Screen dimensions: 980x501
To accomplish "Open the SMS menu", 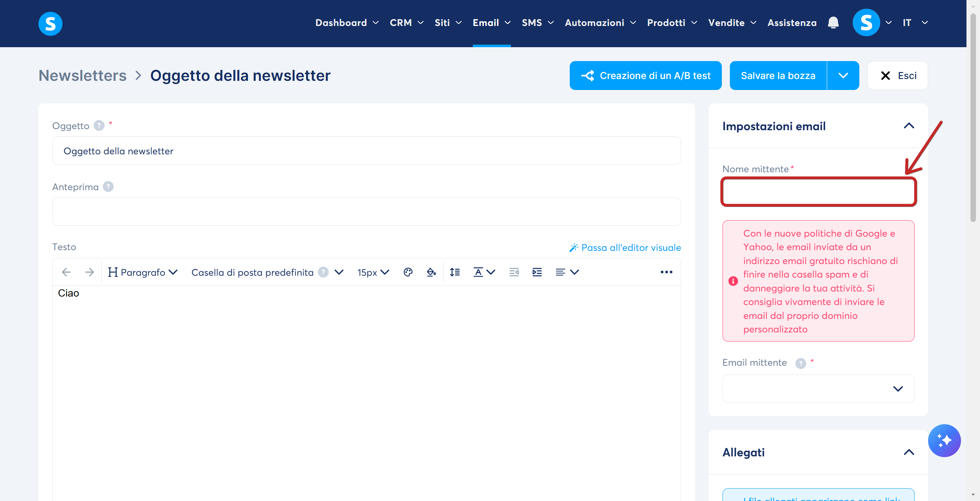I will pos(538,23).
